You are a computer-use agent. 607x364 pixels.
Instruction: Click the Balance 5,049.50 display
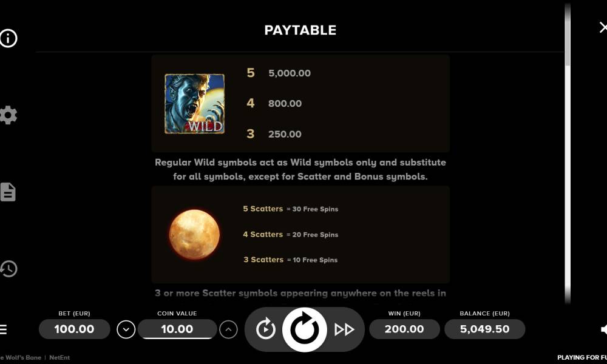[484, 329]
